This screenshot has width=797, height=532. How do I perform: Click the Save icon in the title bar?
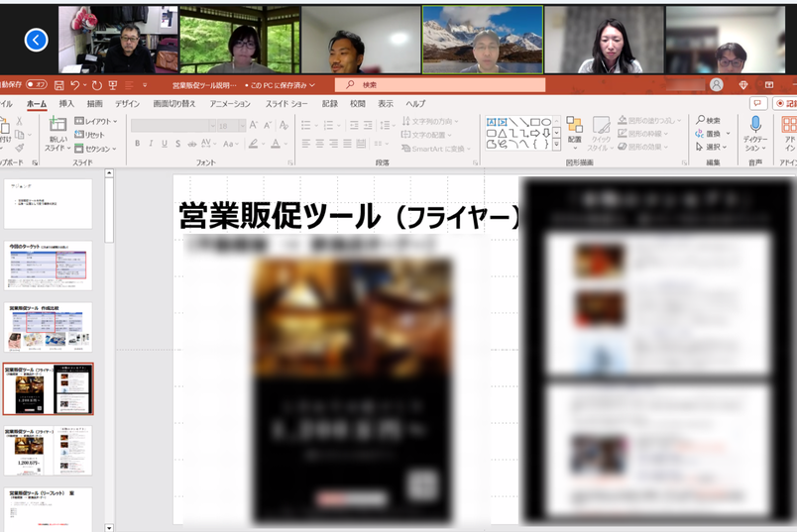(x=59, y=85)
